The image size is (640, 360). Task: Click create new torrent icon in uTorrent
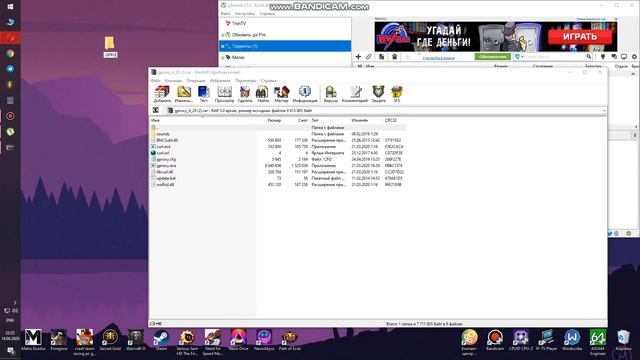[x=381, y=57]
